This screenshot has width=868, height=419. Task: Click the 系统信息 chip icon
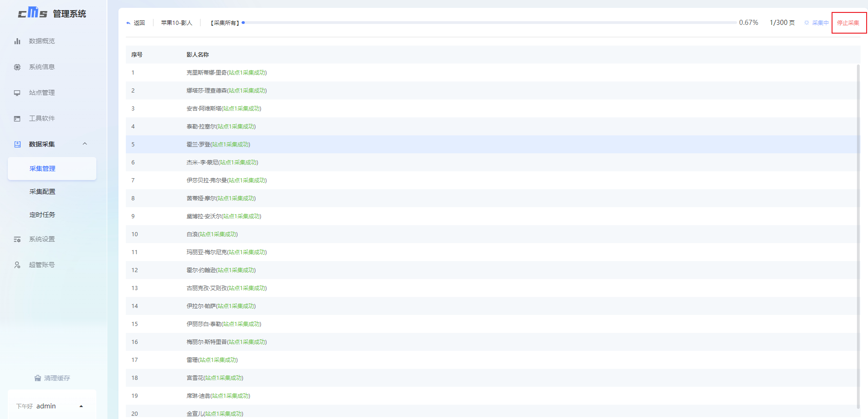(x=17, y=67)
